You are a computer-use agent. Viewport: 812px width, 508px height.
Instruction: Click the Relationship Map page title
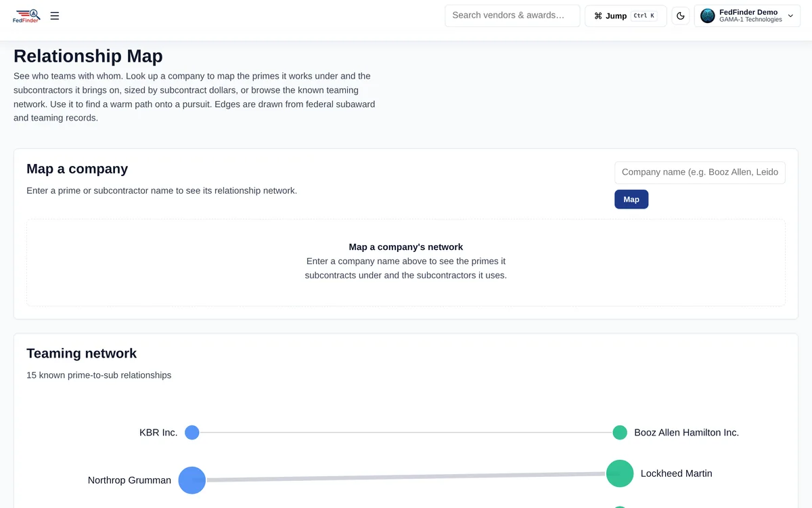pyautogui.click(x=88, y=56)
